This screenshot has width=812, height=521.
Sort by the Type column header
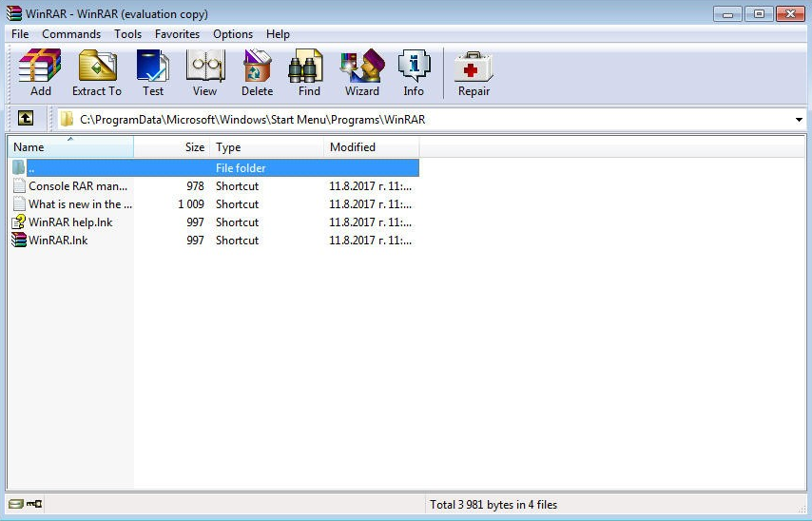tap(266, 147)
